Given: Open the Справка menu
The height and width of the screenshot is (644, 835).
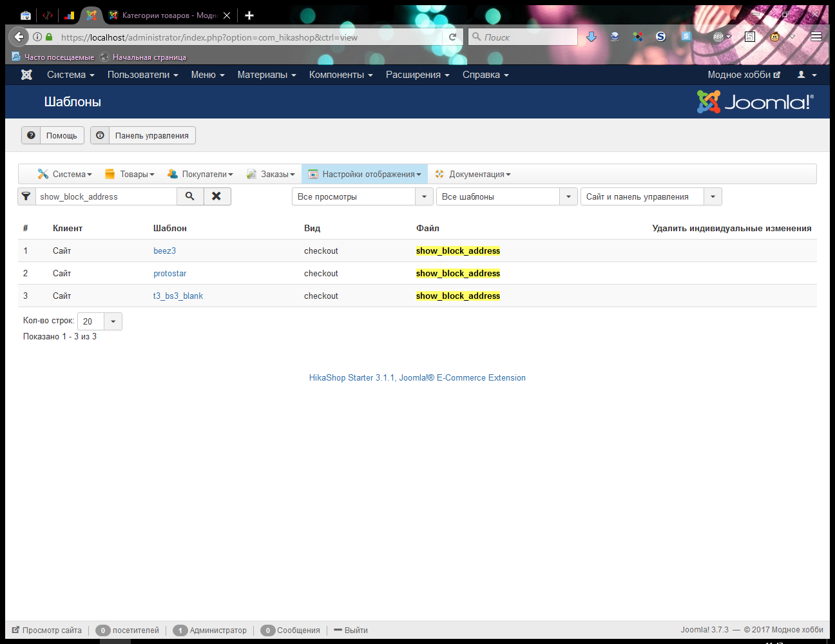Looking at the screenshot, I should (486, 75).
